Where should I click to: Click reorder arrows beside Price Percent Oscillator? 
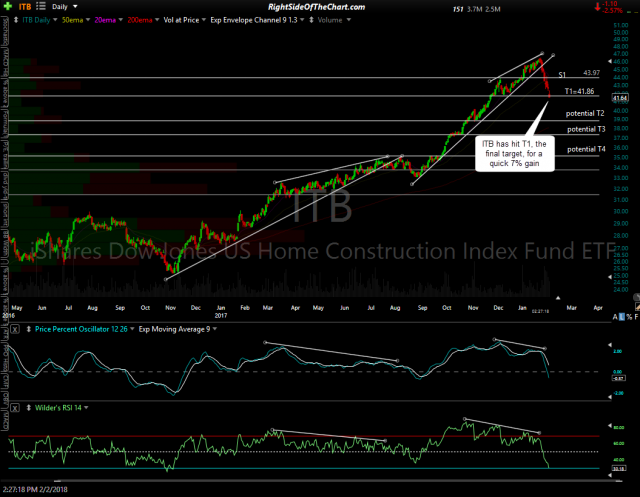[29, 329]
